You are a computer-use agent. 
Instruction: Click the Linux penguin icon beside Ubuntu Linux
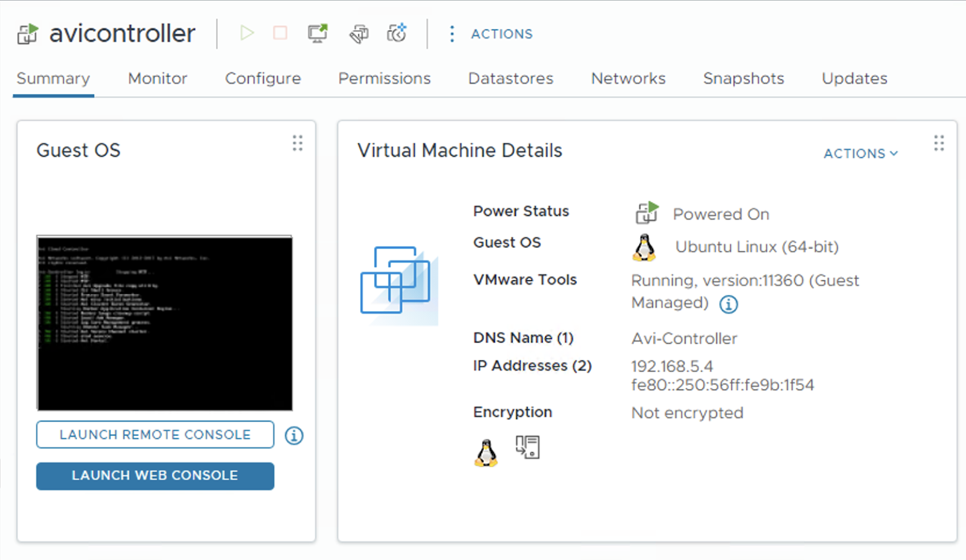tap(644, 247)
